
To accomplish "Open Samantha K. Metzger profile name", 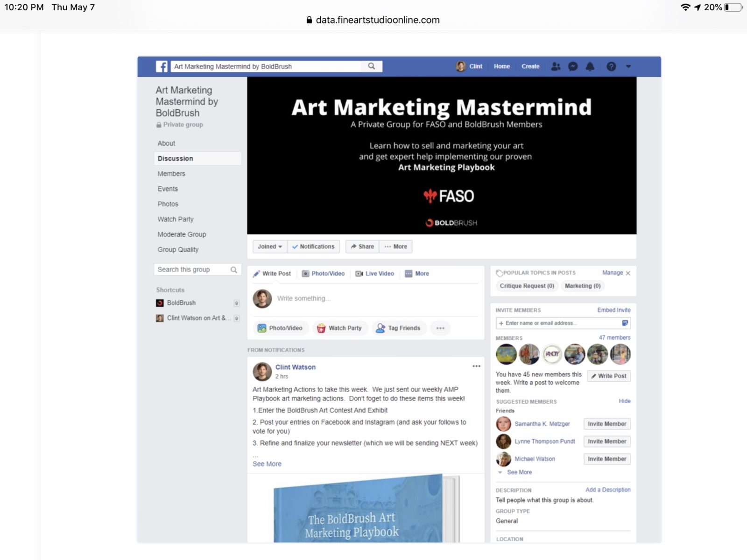I will click(542, 424).
